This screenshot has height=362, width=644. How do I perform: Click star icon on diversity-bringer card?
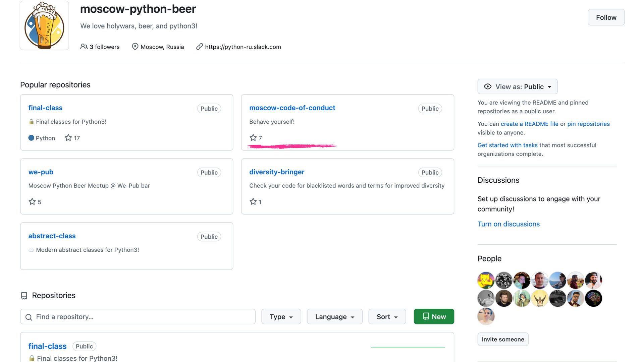(x=253, y=202)
